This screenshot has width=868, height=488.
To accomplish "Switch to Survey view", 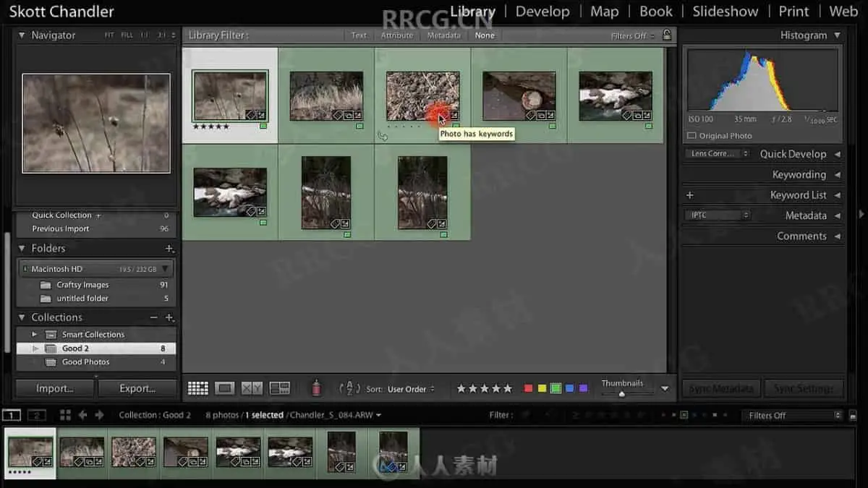I will click(280, 388).
